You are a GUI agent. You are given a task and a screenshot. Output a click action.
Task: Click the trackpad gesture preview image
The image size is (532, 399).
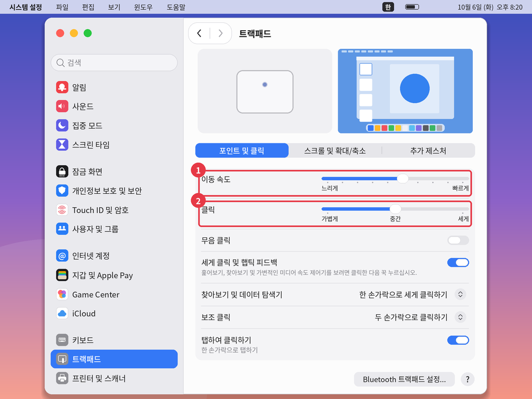tap(264, 91)
